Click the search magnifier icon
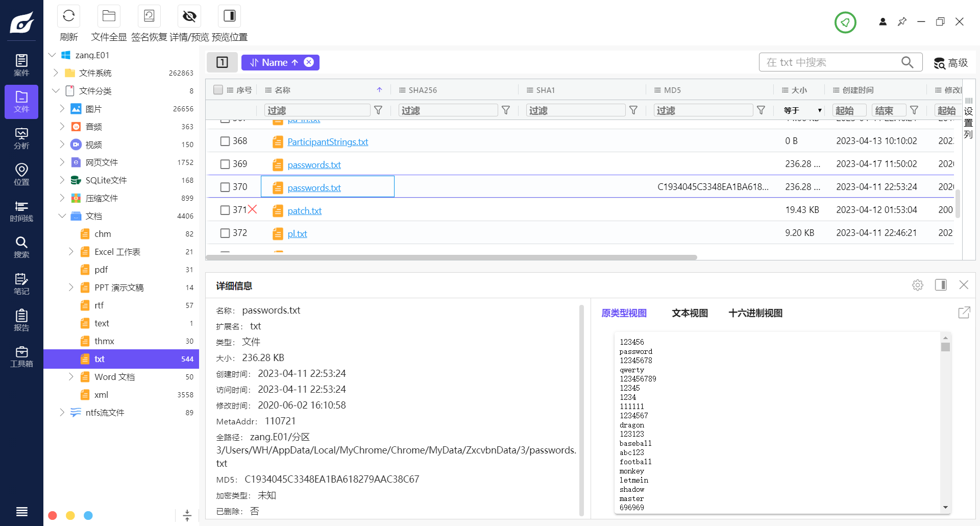 pyautogui.click(x=907, y=62)
